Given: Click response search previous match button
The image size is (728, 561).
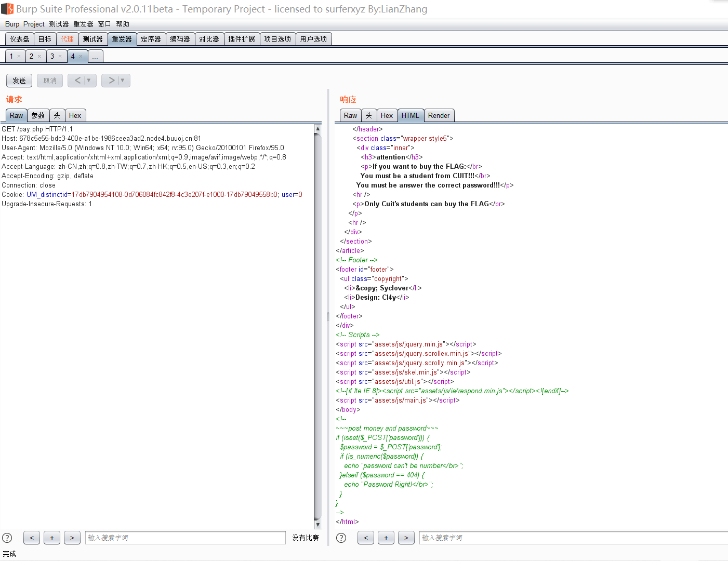Looking at the screenshot, I should click(366, 538).
